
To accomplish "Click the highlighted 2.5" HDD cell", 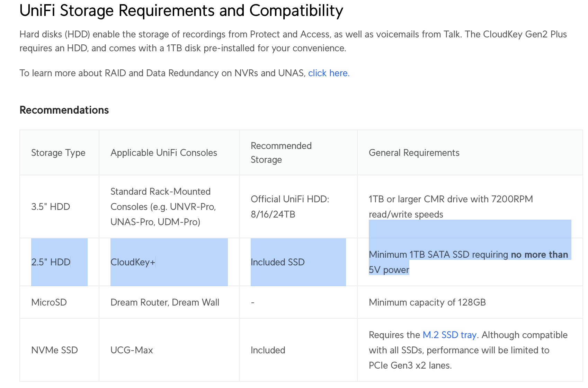I will point(51,262).
